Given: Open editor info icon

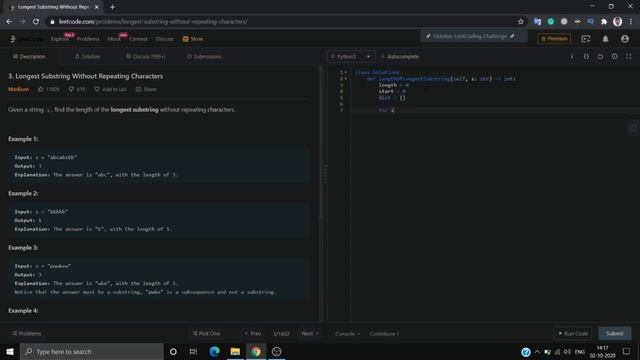Looking at the screenshot, I should [572, 57].
